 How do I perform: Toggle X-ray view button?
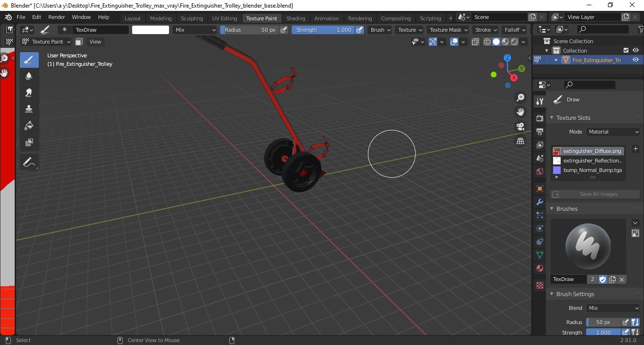(475, 42)
